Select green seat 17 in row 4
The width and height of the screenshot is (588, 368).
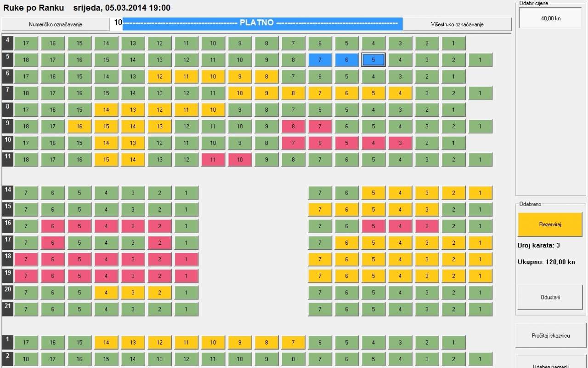26,43
